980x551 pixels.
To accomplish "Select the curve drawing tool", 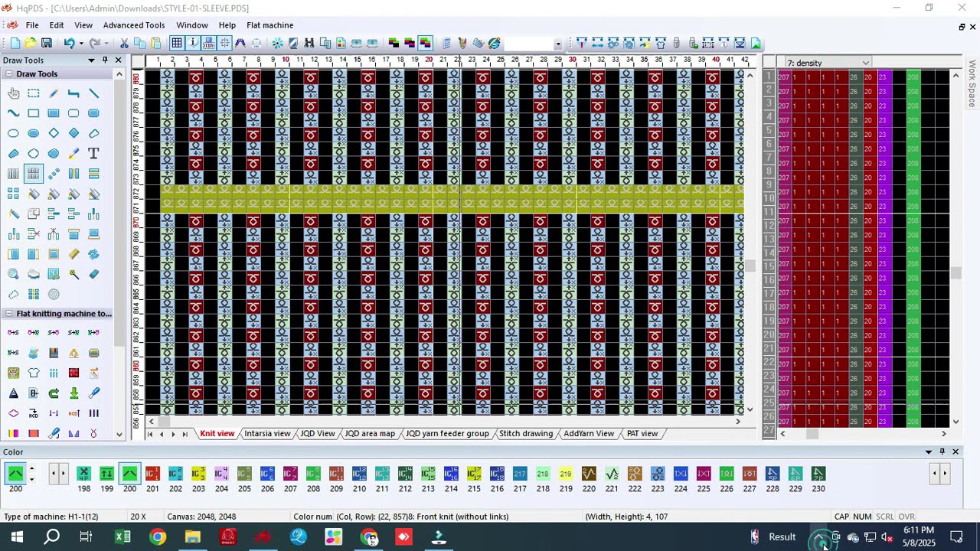I will pos(14,113).
